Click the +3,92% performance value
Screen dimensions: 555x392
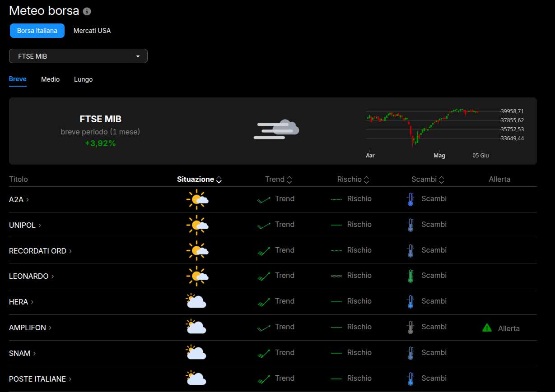pos(100,143)
